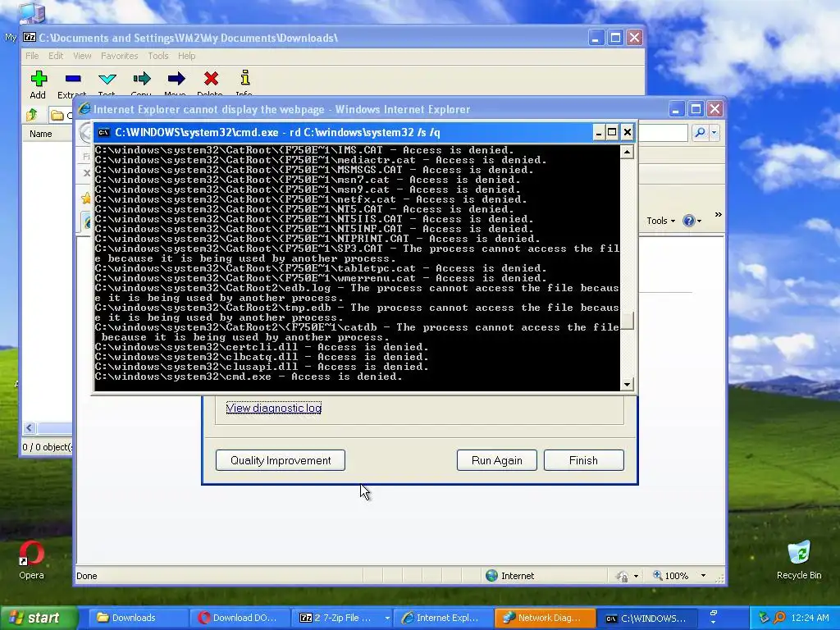Click the tray network icon
Image resolution: width=840 pixels, height=630 pixels.
(x=764, y=619)
